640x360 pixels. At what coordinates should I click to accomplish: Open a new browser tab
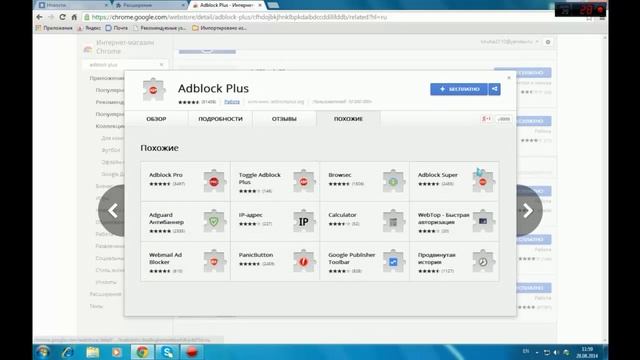(273, 5)
